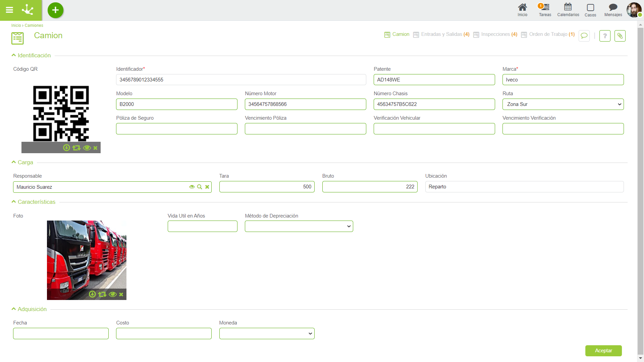644x362 pixels.
Task: Focus the Modelo field B2000
Action: coord(176,104)
